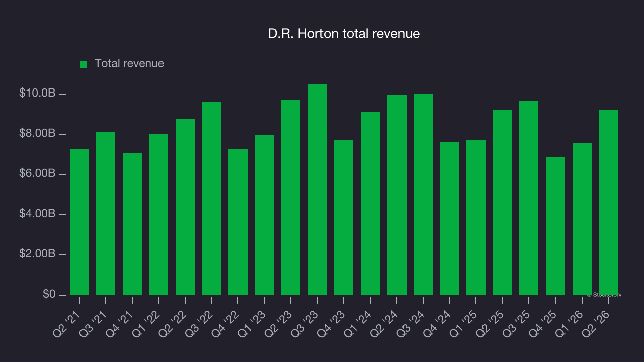Click the chart title D.R. Horton total revenue
Viewport: 644px width, 362px height.
344,34
